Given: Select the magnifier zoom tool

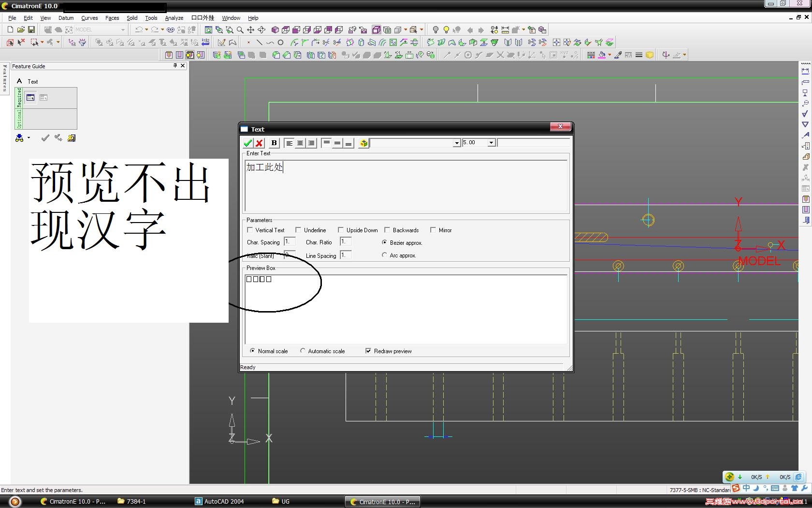Looking at the screenshot, I should tap(240, 30).
